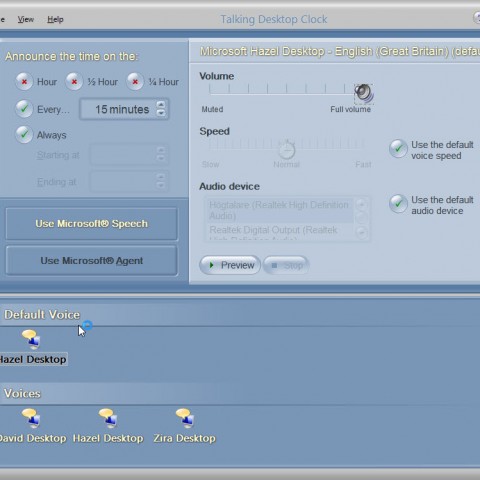This screenshot has height=480, width=480.
Task: Click Use Microsoft® Speech button
Action: (x=91, y=224)
